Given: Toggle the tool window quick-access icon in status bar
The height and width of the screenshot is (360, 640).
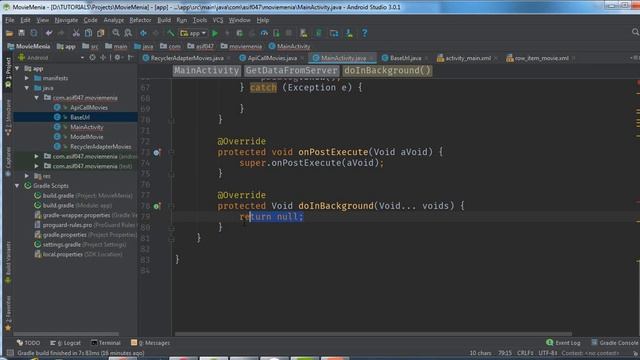Looking at the screenshot, I should click(x=9, y=353).
